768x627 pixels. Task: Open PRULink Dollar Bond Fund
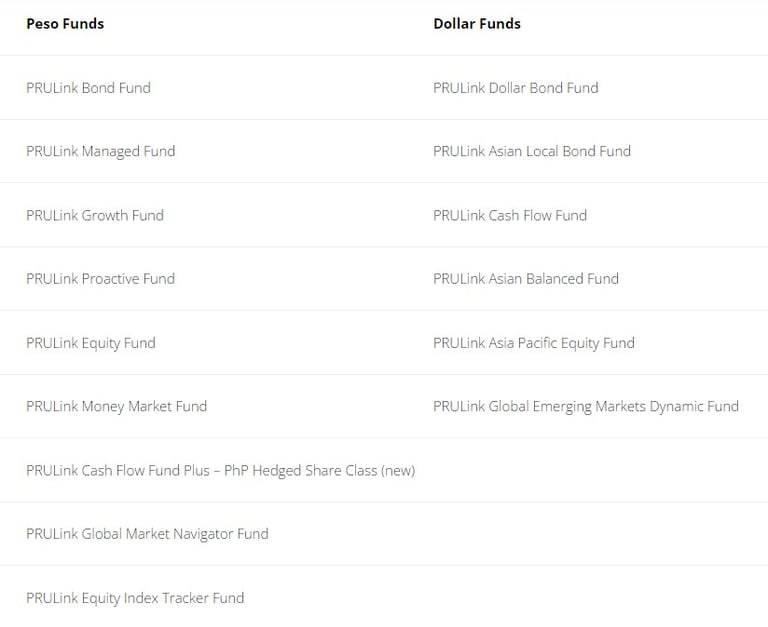[x=516, y=88]
